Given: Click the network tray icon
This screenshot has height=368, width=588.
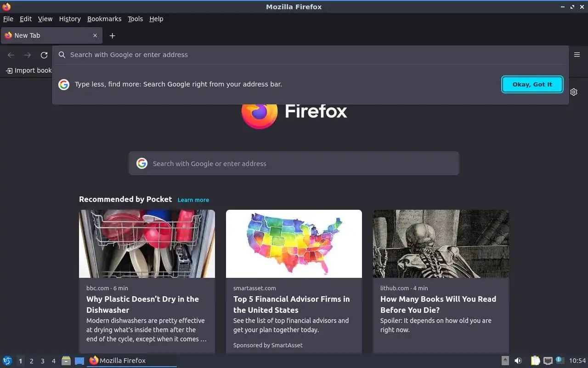Looking at the screenshot, I should (x=548, y=361).
